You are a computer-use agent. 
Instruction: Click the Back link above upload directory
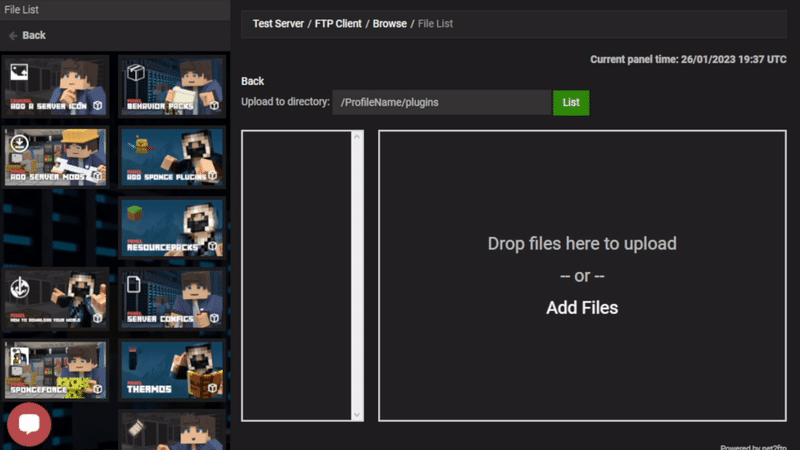point(253,81)
